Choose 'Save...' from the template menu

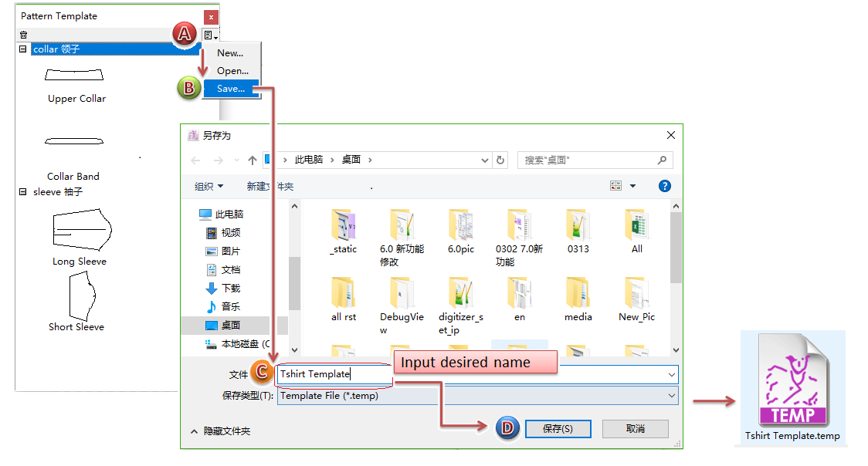[x=230, y=89]
